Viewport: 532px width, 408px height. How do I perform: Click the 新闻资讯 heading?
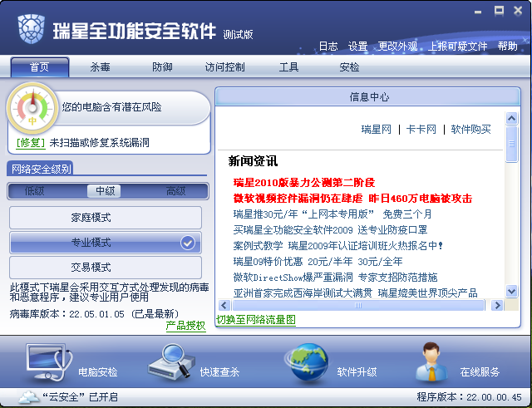tap(253, 160)
